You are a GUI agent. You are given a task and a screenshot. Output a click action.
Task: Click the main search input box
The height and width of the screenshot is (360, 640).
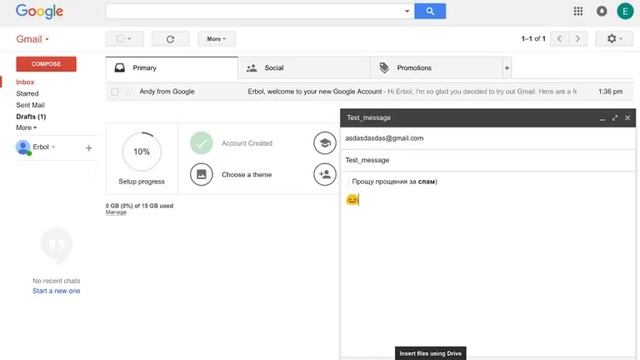(255, 11)
